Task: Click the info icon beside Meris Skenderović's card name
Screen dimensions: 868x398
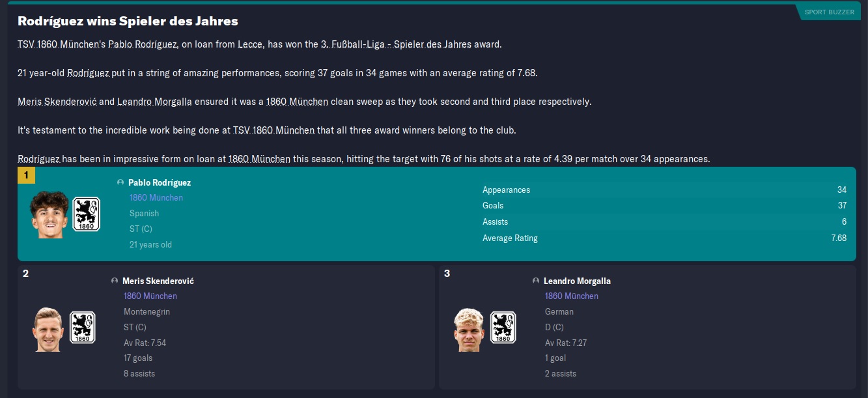Action: point(115,281)
